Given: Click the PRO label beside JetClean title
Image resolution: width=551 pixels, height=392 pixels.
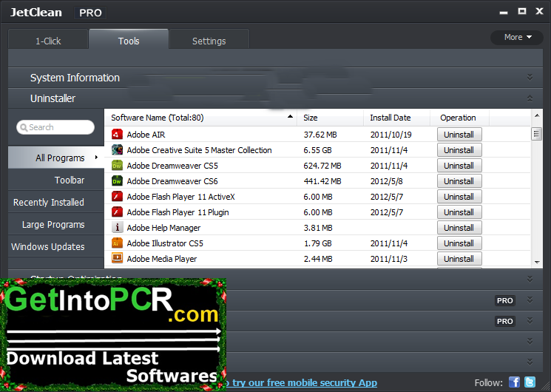Looking at the screenshot, I should click(x=90, y=13).
